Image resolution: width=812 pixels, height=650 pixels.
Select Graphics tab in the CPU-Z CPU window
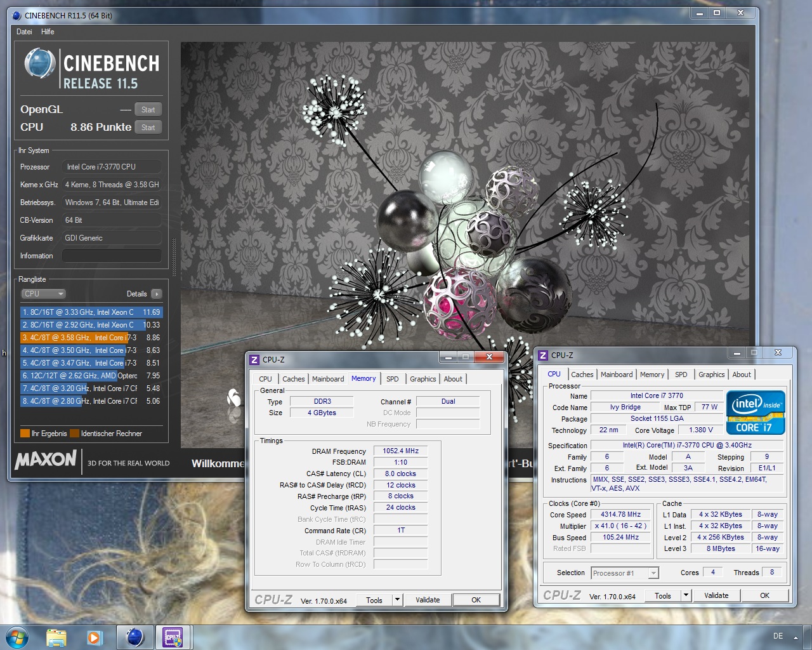[x=712, y=375]
